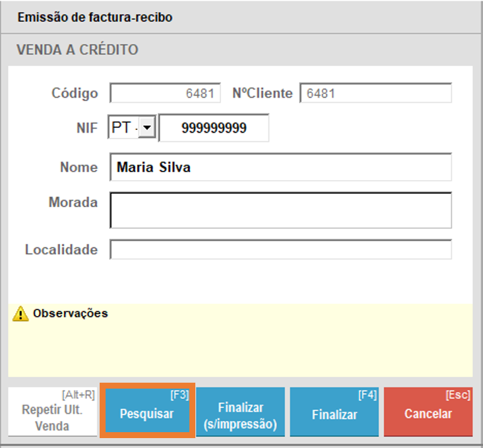The image size is (483, 448).
Task: Click the empty Localidade field
Action: 280,250
